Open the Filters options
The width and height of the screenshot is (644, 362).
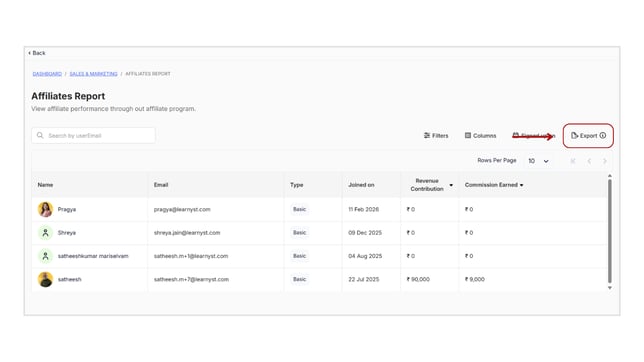pyautogui.click(x=436, y=136)
